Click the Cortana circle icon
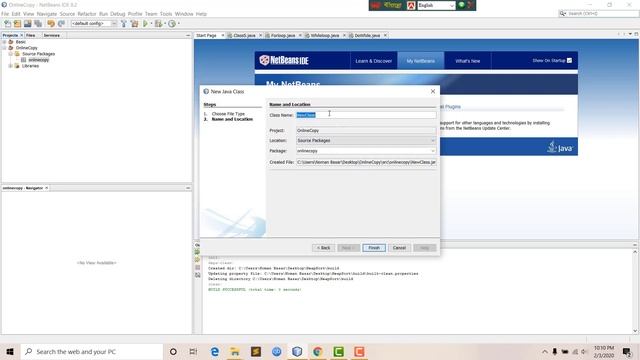The height and width of the screenshot is (360, 640). tap(173, 351)
